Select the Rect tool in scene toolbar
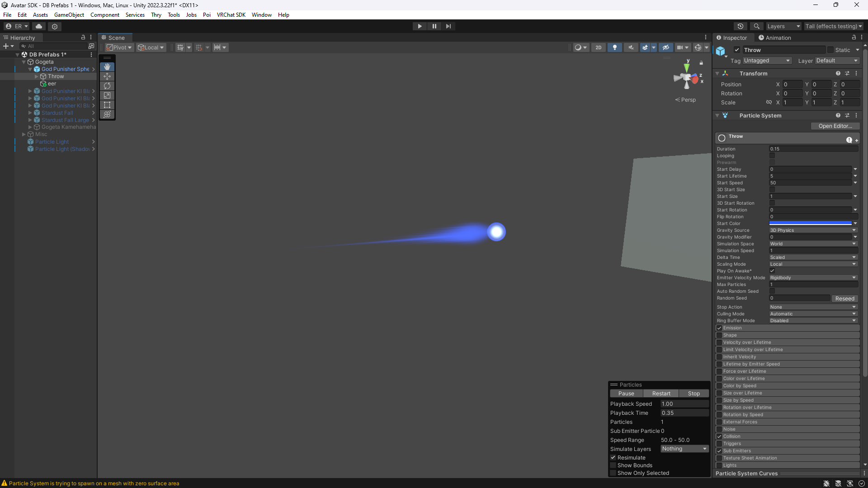Screen dimensions: 868x488 [x=107, y=105]
